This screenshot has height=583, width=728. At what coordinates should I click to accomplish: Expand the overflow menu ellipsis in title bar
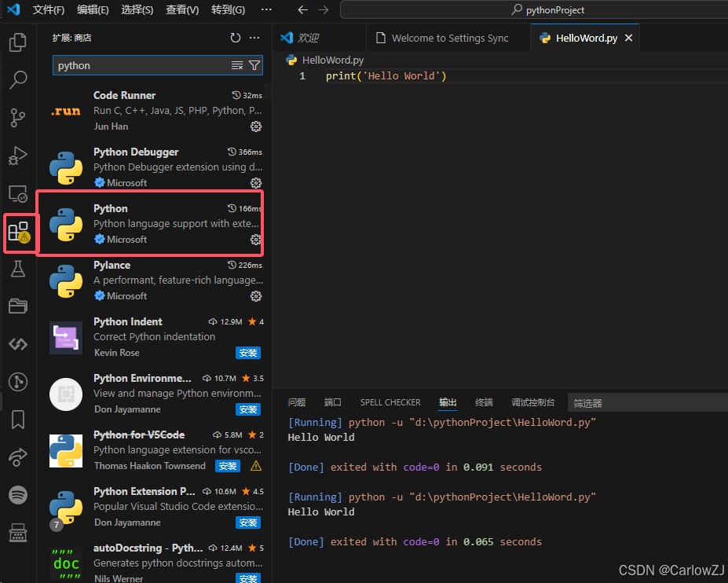click(x=266, y=9)
